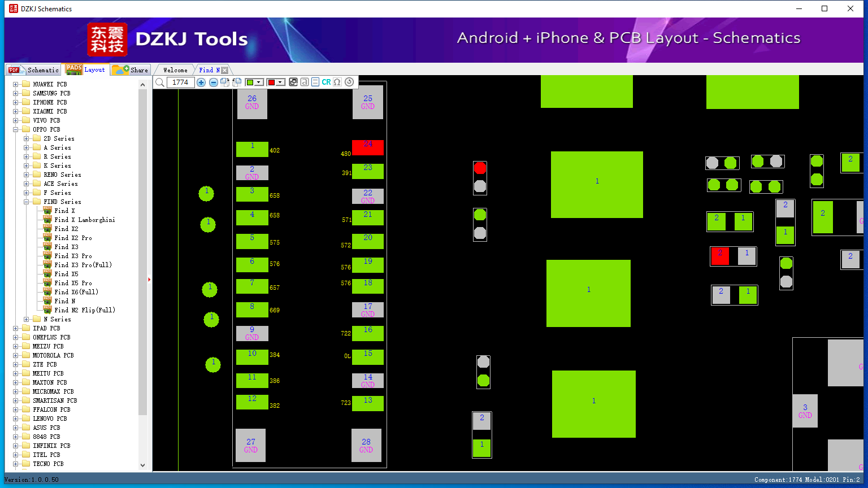This screenshot has width=868, height=488.
Task: Select the INFINIX PCB folder
Action: pyautogui.click(x=51, y=446)
